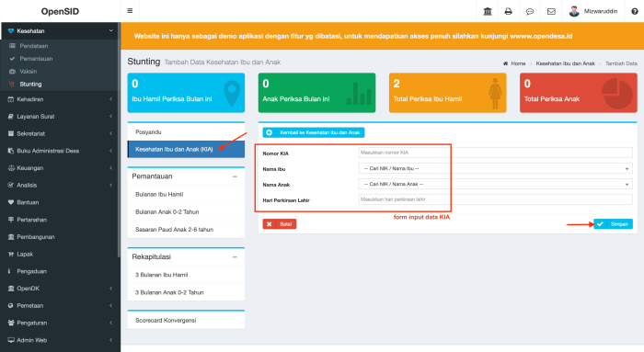644x352 pixels.
Task: Click the Total Periksa Anak card
Action: pos(579,93)
